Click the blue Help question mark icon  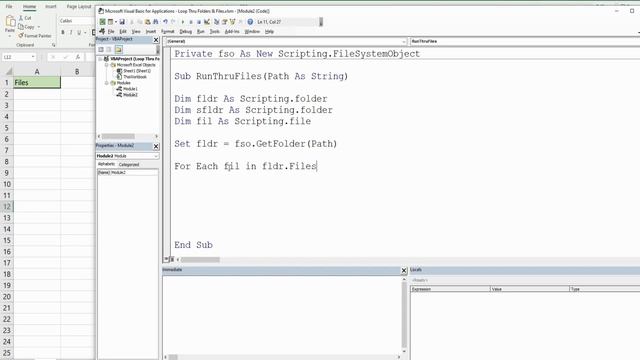click(250, 22)
